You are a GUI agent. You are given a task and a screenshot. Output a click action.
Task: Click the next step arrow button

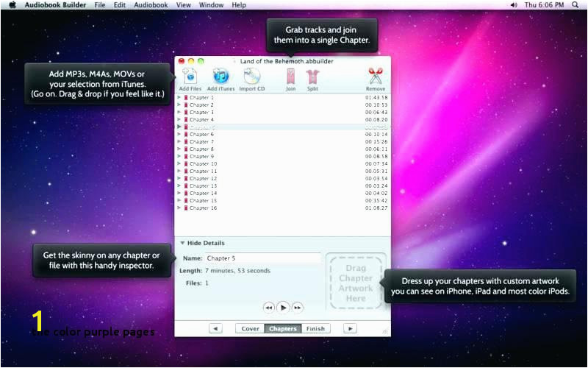[x=351, y=328]
